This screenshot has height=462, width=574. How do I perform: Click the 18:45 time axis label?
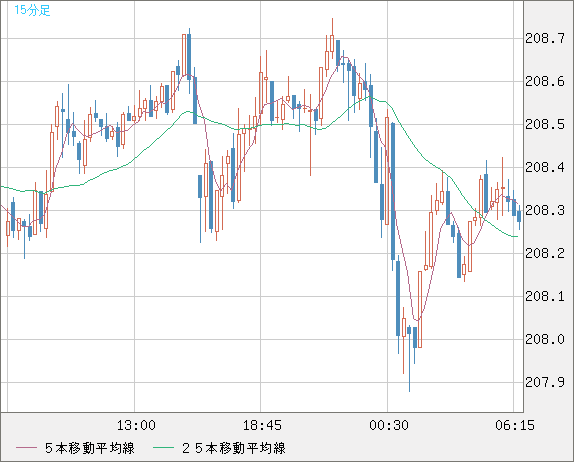pyautogui.click(x=262, y=425)
